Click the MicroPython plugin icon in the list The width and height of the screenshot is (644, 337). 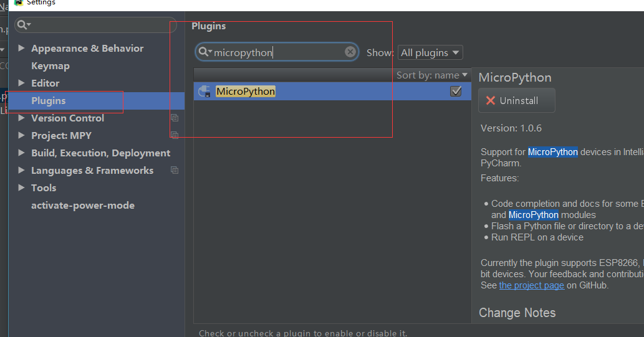(204, 92)
